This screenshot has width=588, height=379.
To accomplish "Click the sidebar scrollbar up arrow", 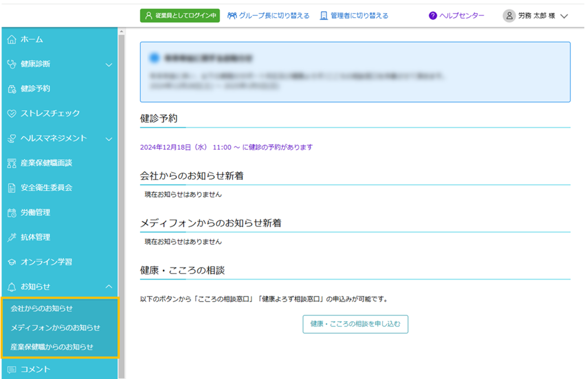I will click(122, 32).
